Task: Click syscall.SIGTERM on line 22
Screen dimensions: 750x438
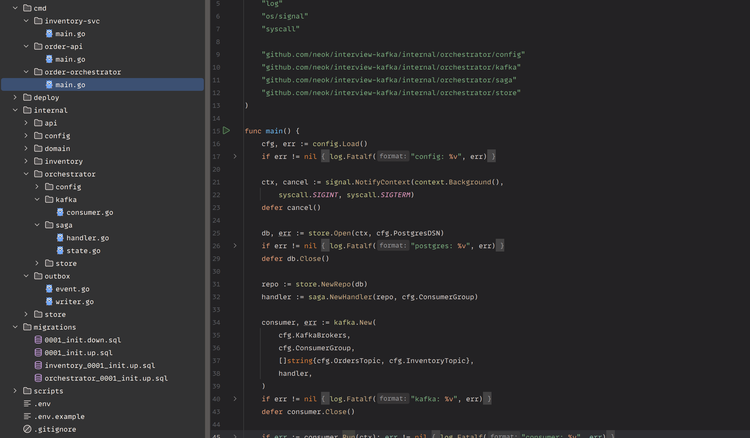Action: tap(378, 195)
